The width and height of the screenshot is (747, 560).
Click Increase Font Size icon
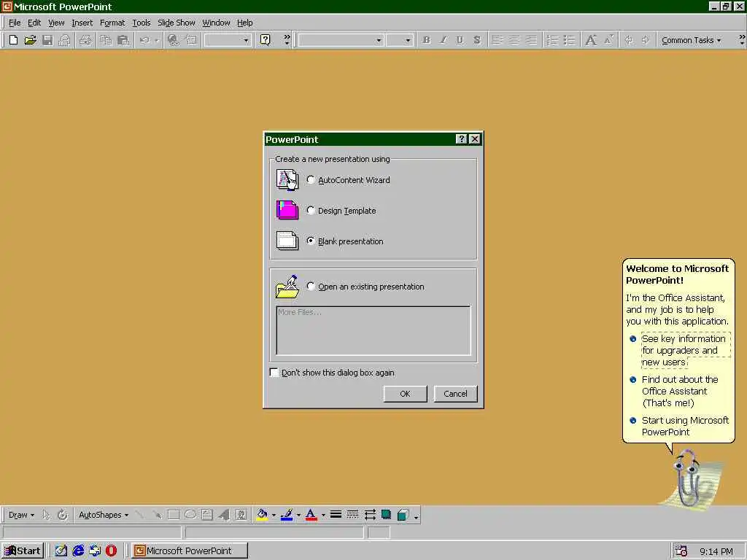click(x=591, y=40)
